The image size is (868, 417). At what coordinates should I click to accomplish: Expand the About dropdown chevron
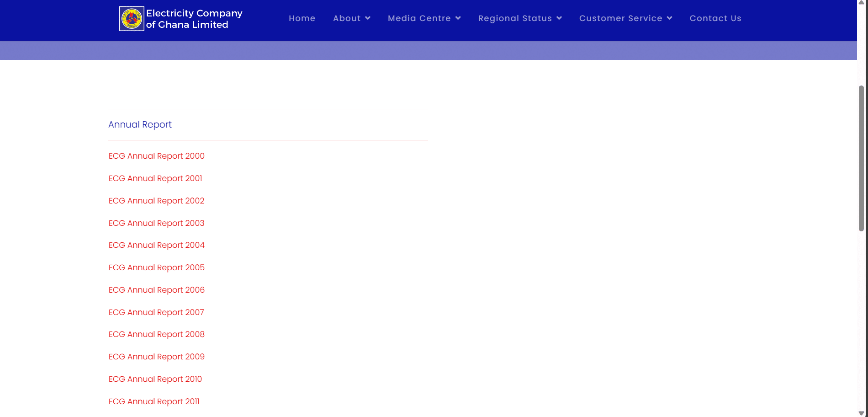tap(368, 18)
